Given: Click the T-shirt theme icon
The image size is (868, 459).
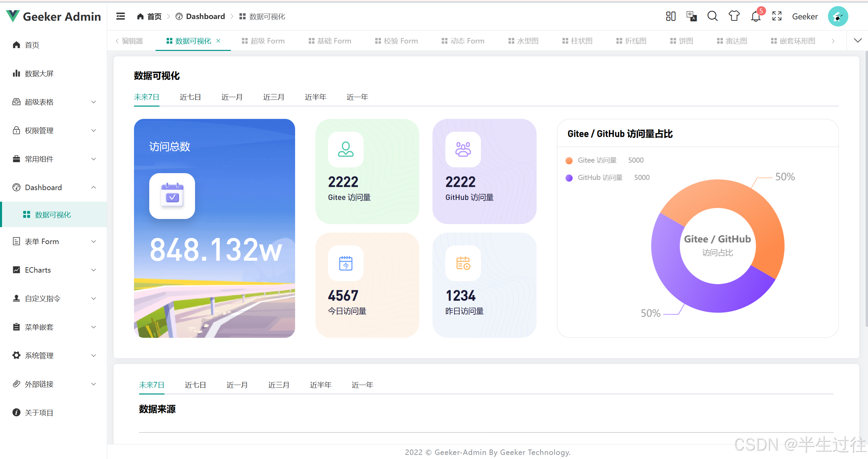Looking at the screenshot, I should coord(734,16).
